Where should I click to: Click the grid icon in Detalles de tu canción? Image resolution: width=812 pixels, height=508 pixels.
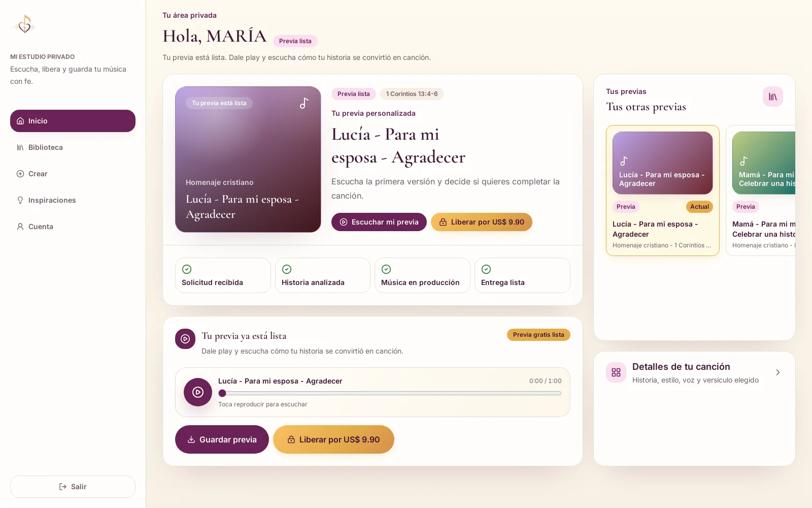click(616, 372)
